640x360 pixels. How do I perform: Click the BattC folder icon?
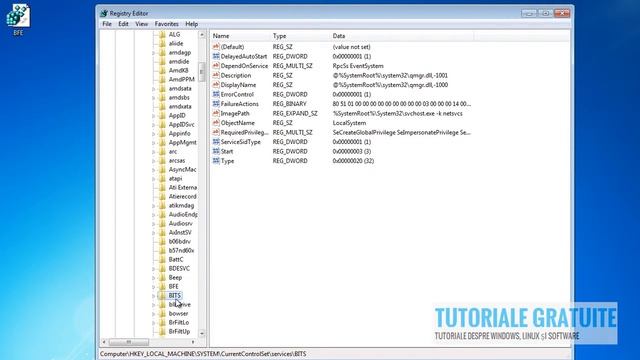[162, 260]
